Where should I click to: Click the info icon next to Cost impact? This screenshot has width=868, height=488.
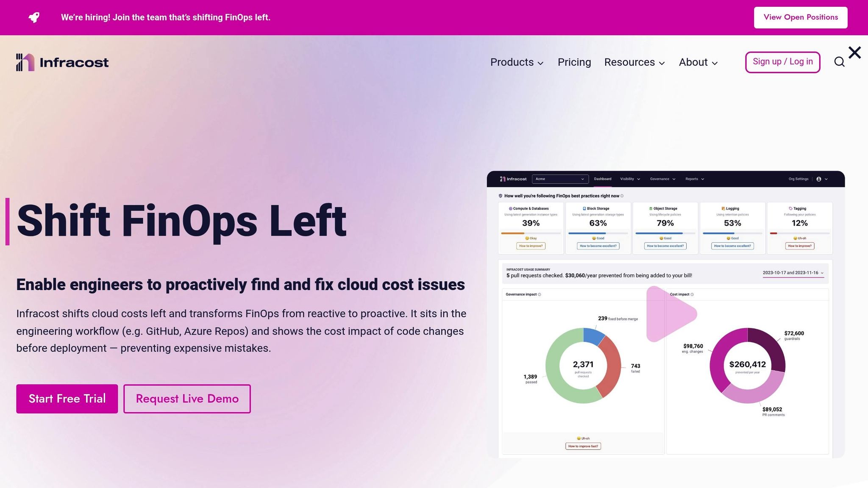tap(692, 294)
